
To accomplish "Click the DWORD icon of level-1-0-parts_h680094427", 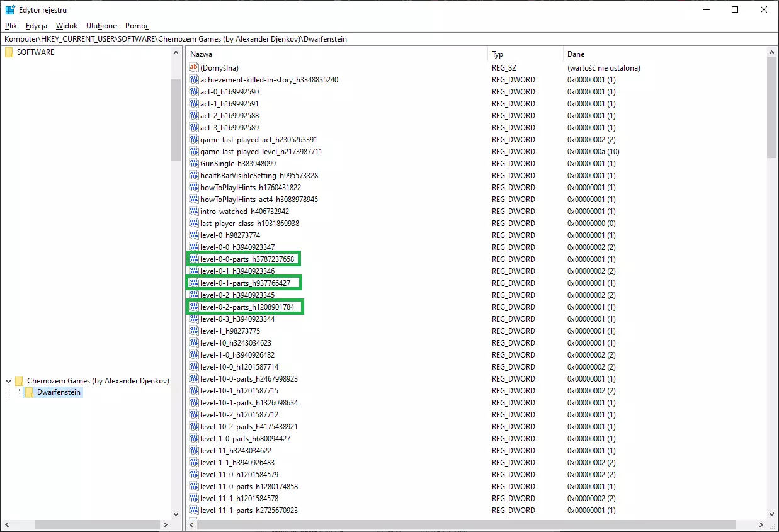I will pyautogui.click(x=194, y=438).
